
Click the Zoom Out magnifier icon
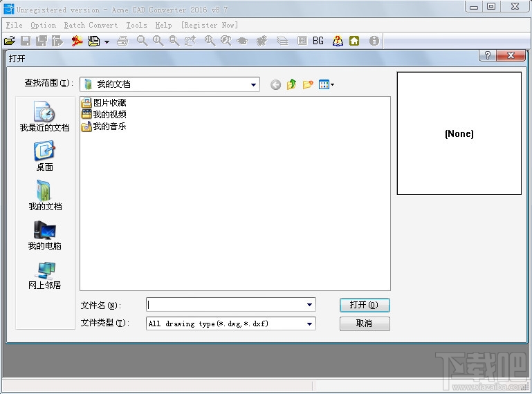click(x=142, y=41)
